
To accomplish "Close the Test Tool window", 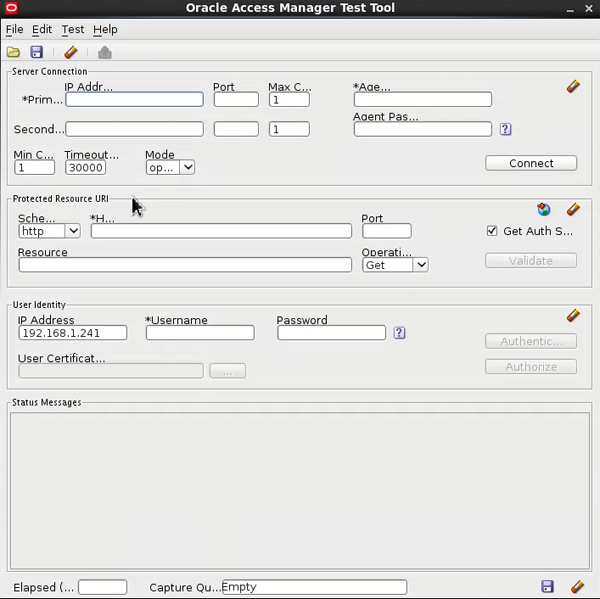I will tap(589, 8).
